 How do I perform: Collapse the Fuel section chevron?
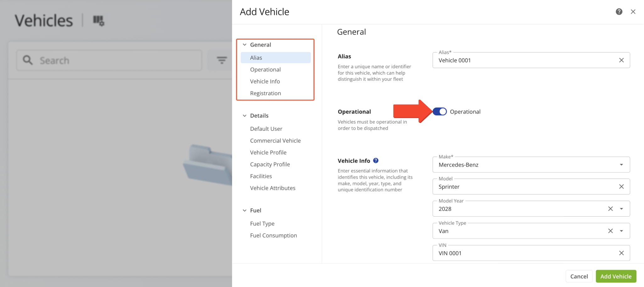(x=245, y=210)
